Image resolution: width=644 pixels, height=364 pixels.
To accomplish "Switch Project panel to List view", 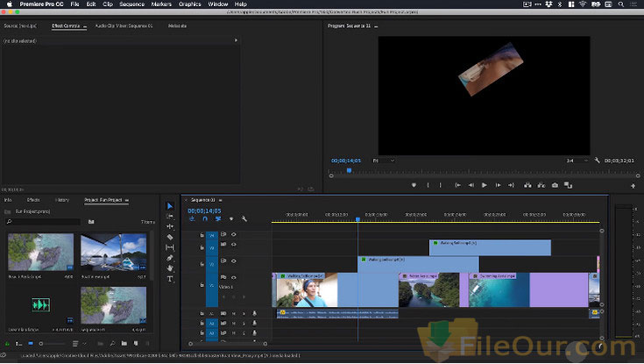I will pos(19,344).
